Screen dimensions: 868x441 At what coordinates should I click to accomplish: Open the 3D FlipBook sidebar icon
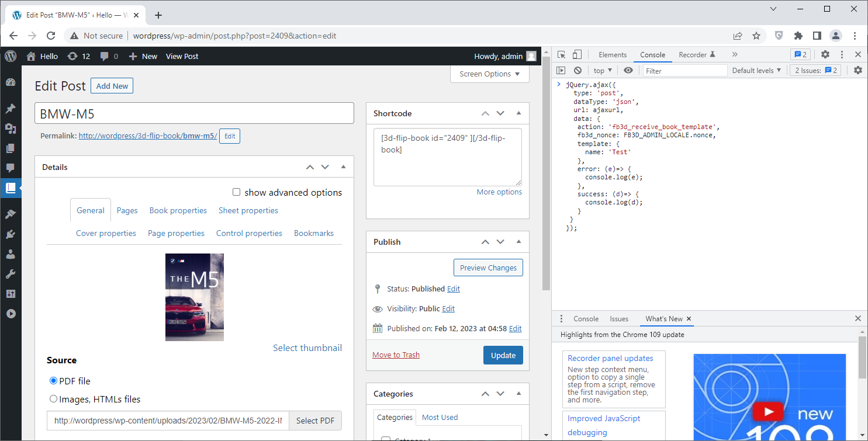[11, 188]
